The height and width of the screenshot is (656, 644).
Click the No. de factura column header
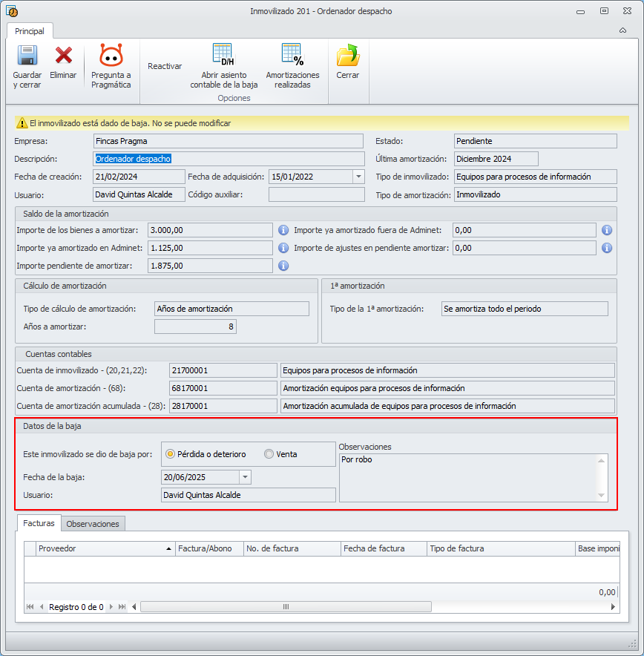(x=292, y=548)
